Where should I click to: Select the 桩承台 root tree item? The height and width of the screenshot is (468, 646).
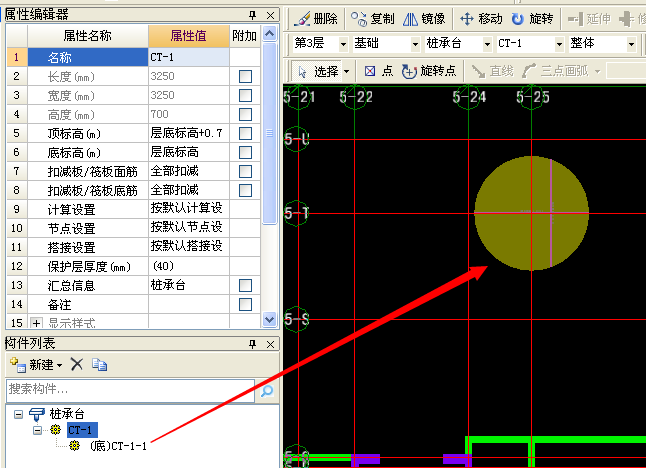(67, 414)
